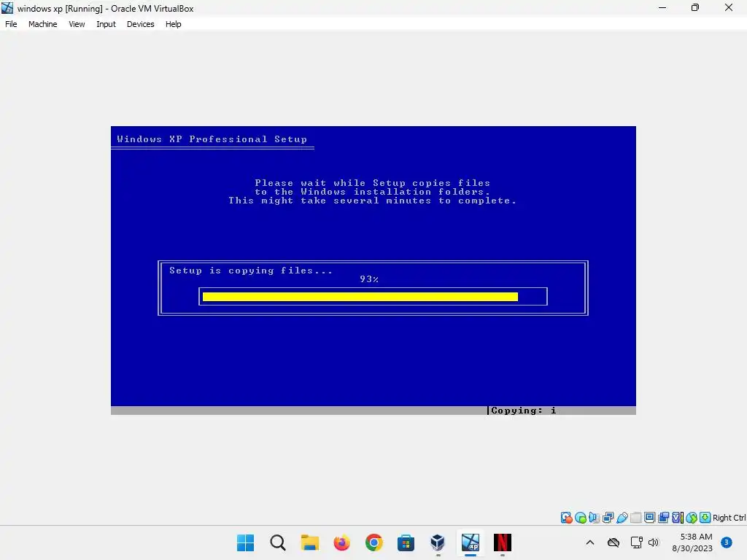Open Firefox from the taskbar
The width and height of the screenshot is (747, 560).
click(x=341, y=542)
